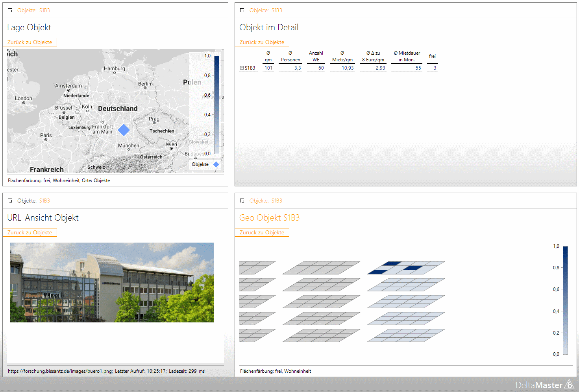This screenshot has height=392, width=579.
Task: Click the blue diamond marker on the map
Action: pos(124,130)
